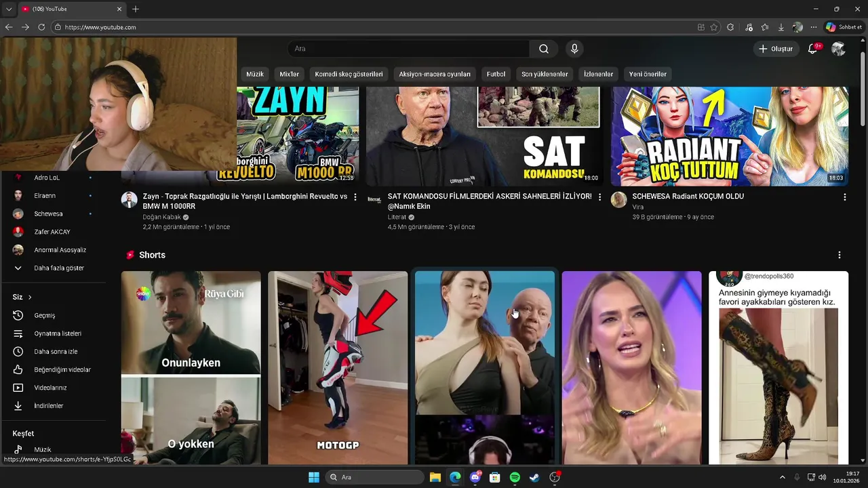Image resolution: width=868 pixels, height=488 pixels.
Task: Select the Mixler filter chip
Action: (290, 74)
